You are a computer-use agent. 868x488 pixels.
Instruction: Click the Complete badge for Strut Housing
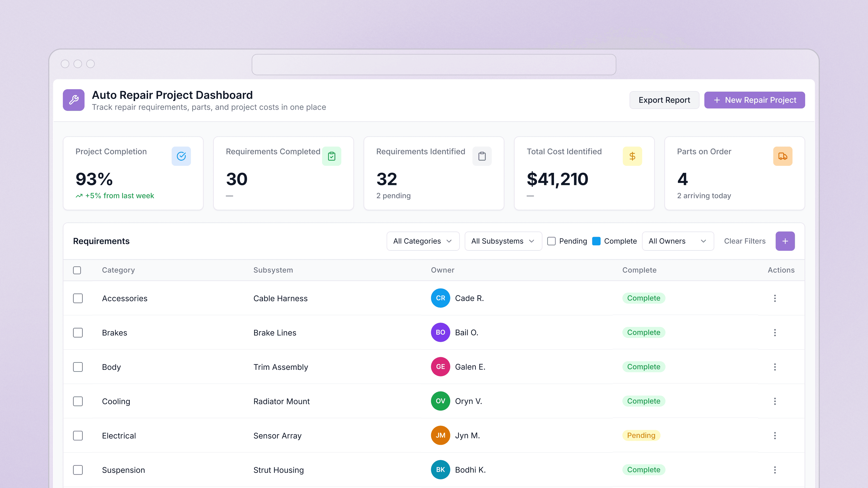coord(644,470)
